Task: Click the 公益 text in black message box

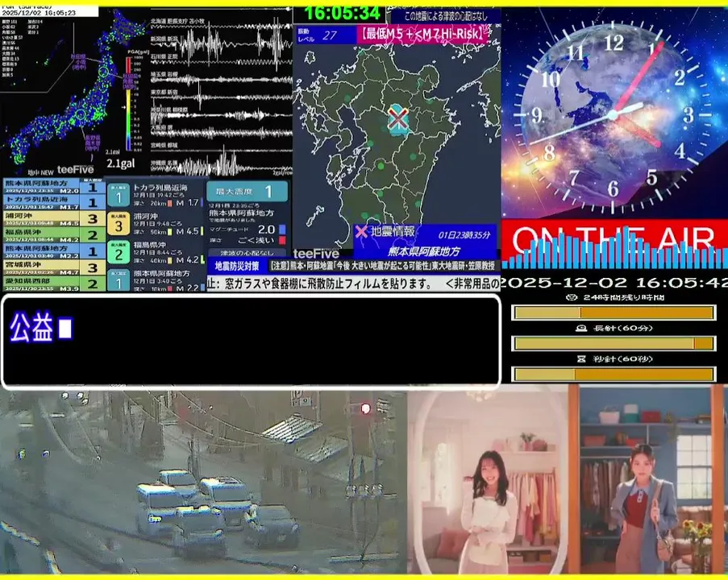Action: [31, 327]
